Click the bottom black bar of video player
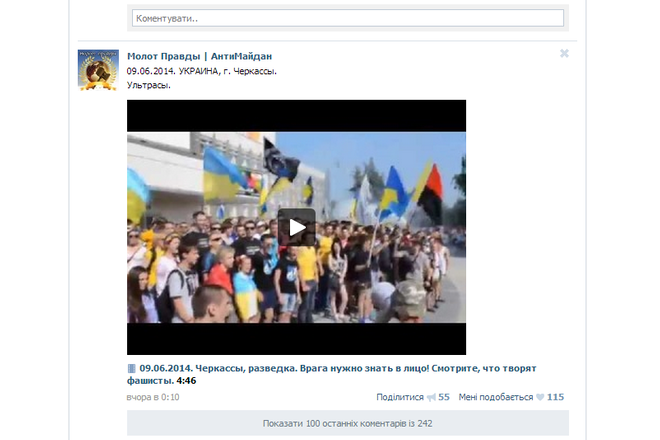The width and height of the screenshot is (660, 440). [x=296, y=338]
